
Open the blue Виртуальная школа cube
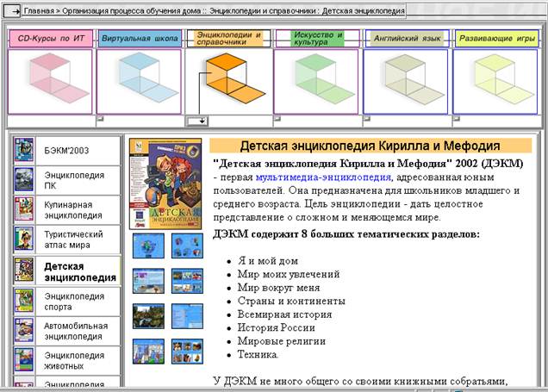[x=139, y=82]
